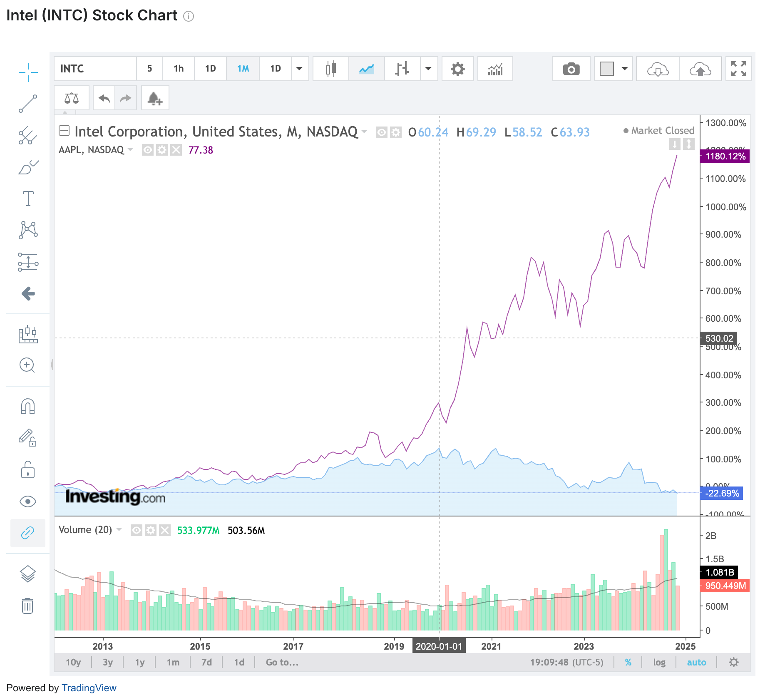Open the Go to date dialog
The height and width of the screenshot is (700, 775).
[282, 662]
